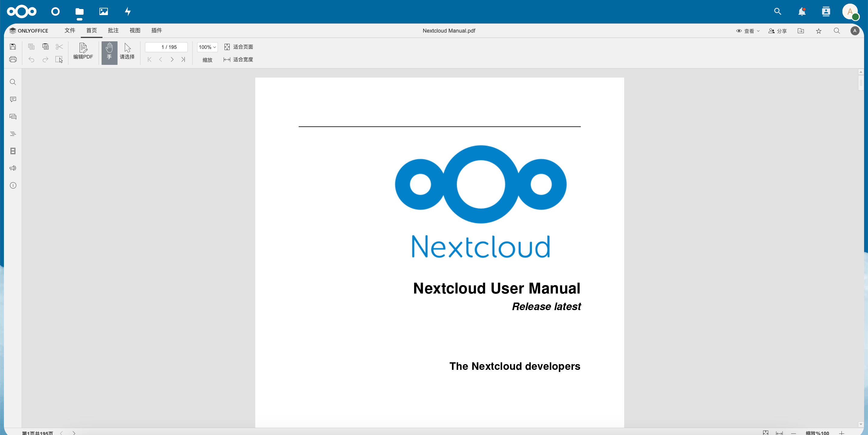The height and width of the screenshot is (435, 868).
Task: Switch to the 视图 tab
Action: [135, 30]
